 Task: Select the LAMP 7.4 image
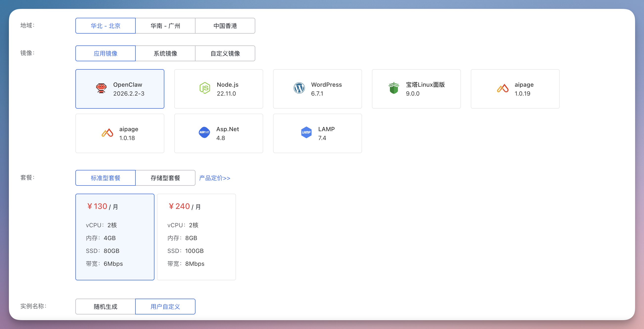(317, 133)
